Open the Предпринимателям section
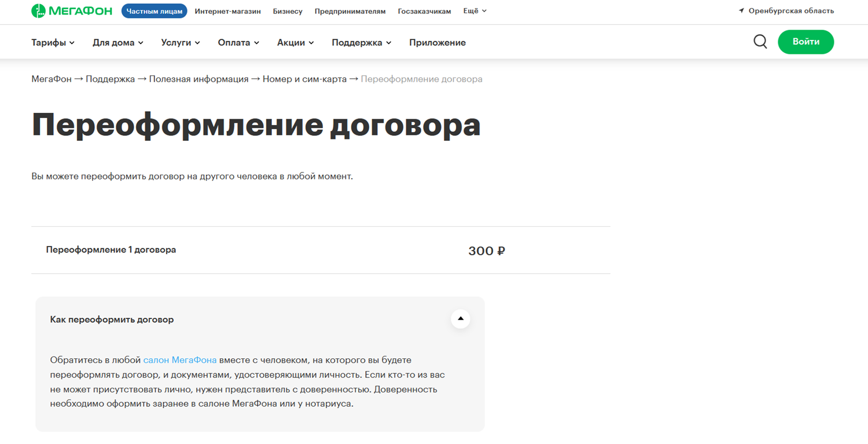The height and width of the screenshot is (444, 868). click(350, 11)
